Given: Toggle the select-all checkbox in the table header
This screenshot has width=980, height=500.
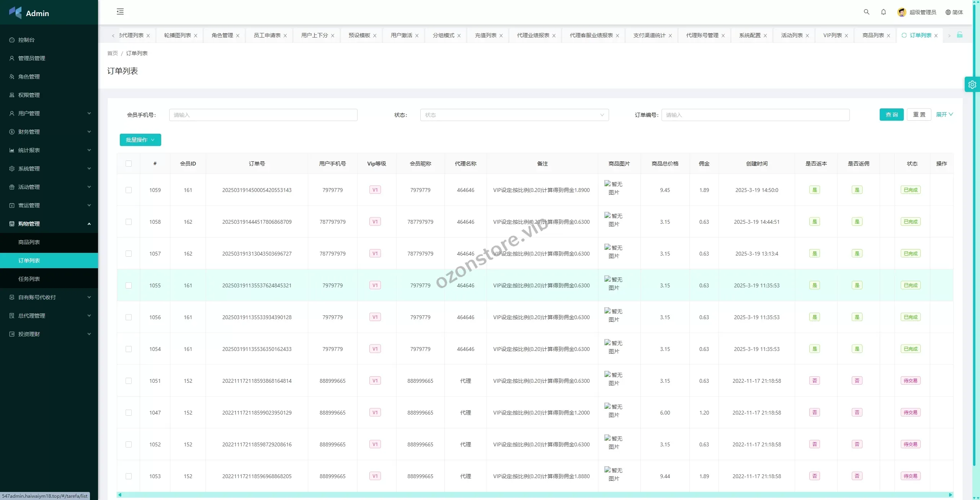Looking at the screenshot, I should point(129,164).
